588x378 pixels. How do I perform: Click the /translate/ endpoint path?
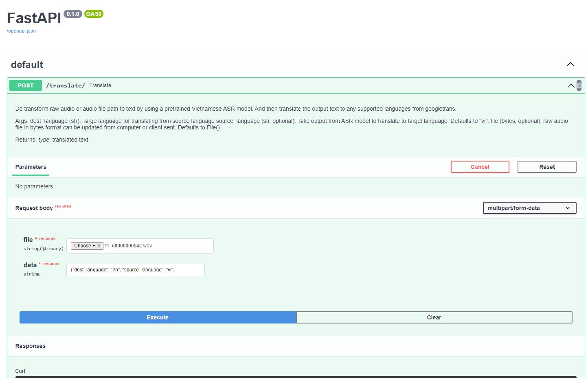coord(65,85)
